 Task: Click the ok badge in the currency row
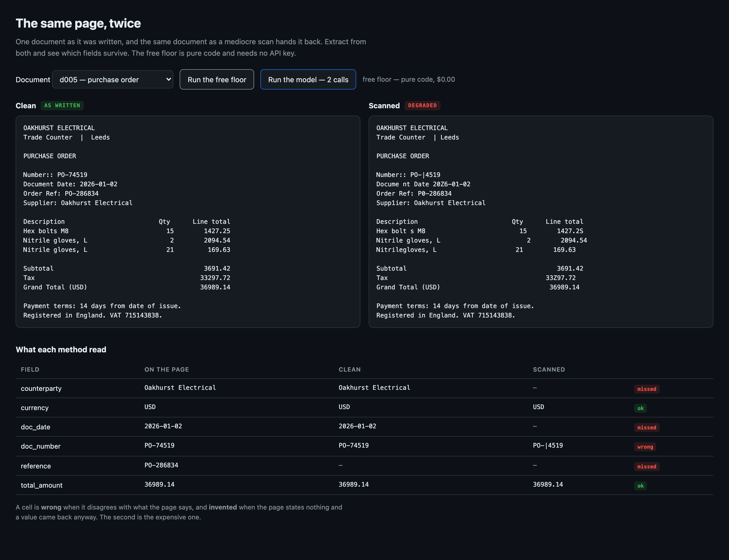pos(640,408)
